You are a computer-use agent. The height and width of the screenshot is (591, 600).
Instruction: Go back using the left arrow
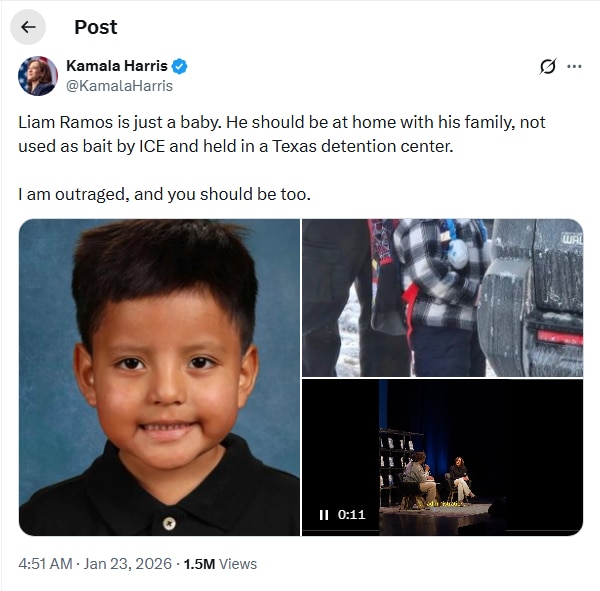click(x=28, y=27)
